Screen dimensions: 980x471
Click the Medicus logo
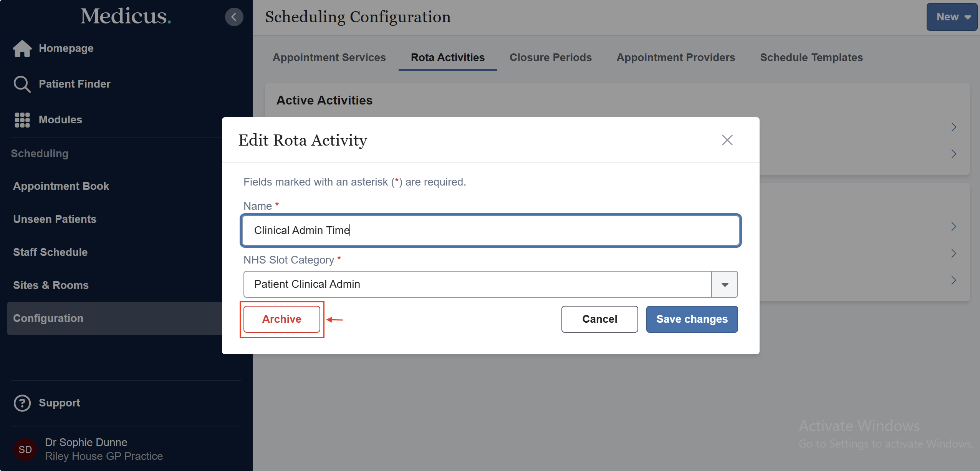(126, 17)
